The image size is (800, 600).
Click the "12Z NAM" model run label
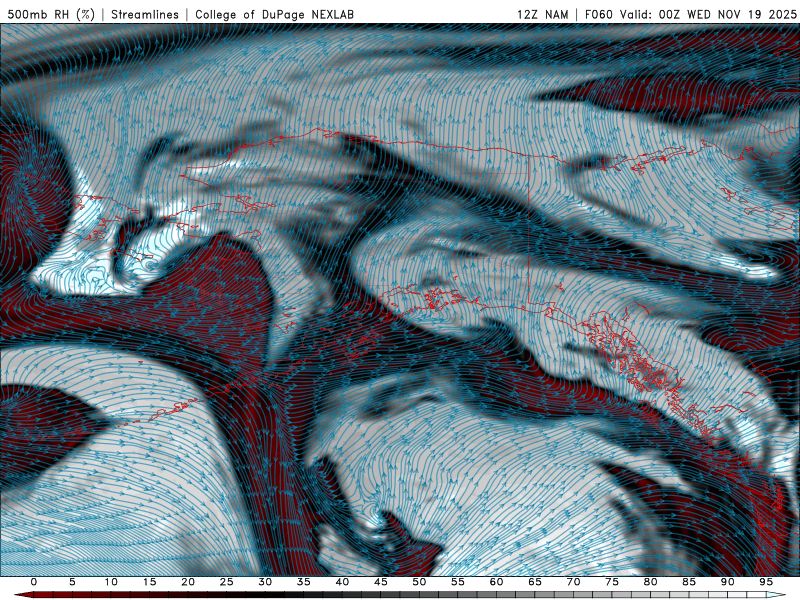tap(542, 14)
